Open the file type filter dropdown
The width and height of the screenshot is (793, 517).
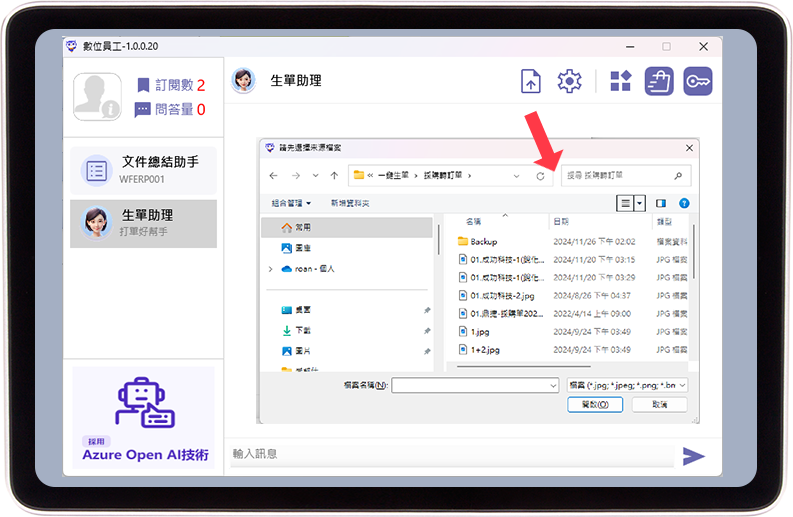627,385
